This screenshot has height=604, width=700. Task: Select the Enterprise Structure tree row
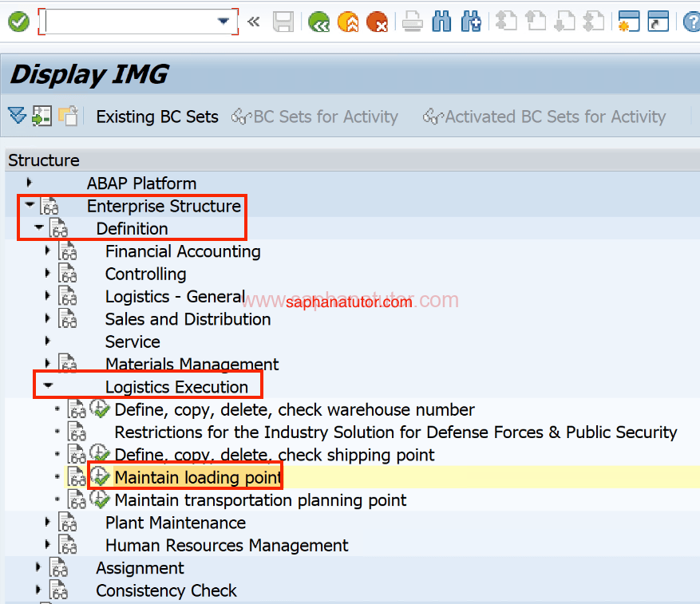click(x=164, y=206)
